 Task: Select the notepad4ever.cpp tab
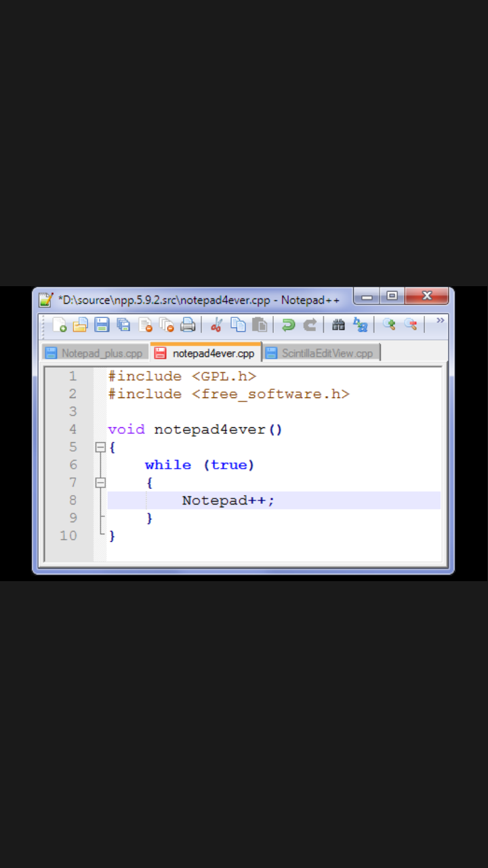pos(206,353)
